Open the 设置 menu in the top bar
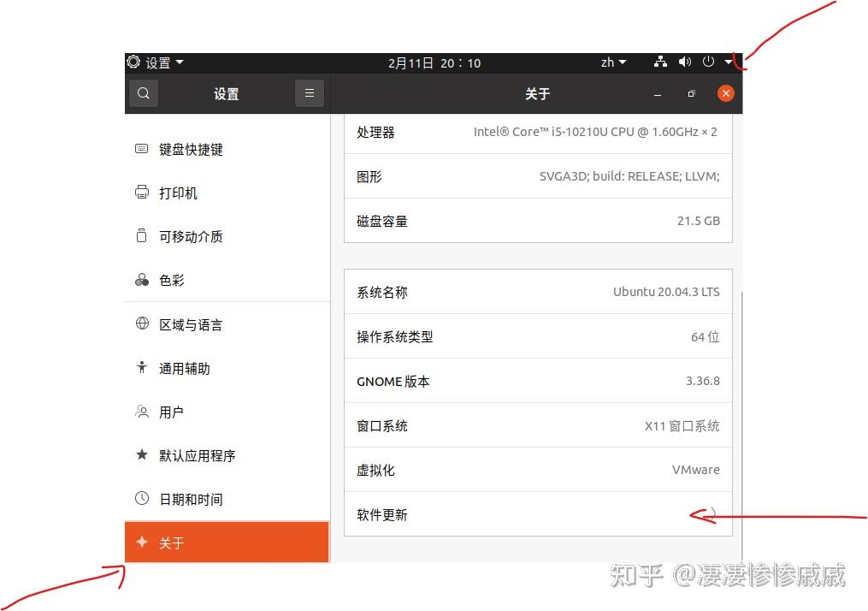868x611 pixels. pos(156,62)
